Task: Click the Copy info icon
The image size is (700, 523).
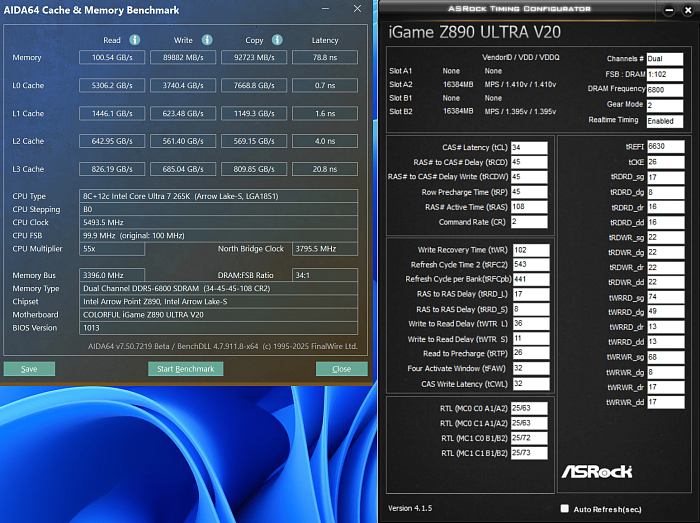Action: pos(277,40)
